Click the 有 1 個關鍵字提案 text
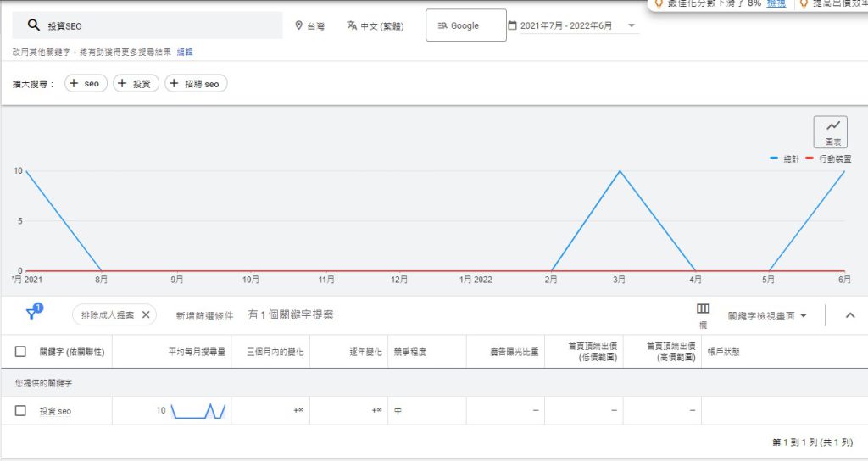The height and width of the screenshot is (461, 868). pyautogui.click(x=291, y=315)
